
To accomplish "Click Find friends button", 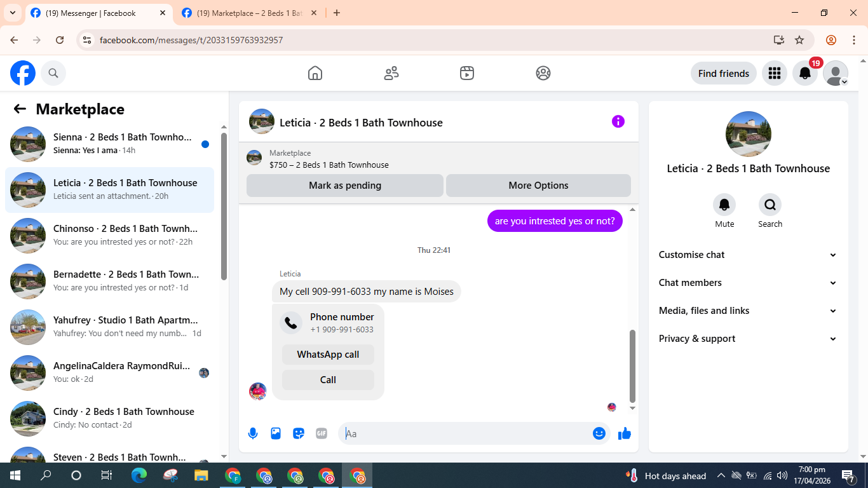I will tap(724, 73).
